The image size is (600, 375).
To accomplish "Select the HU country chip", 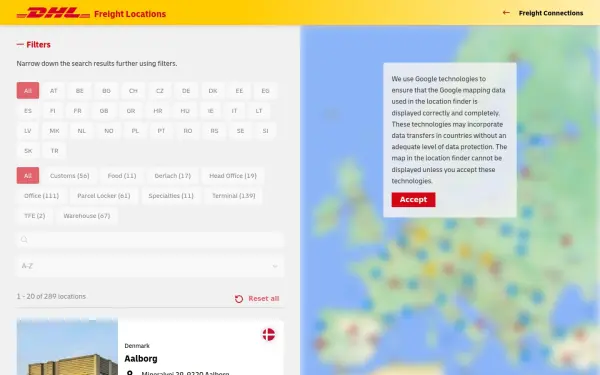I will 185,111.
